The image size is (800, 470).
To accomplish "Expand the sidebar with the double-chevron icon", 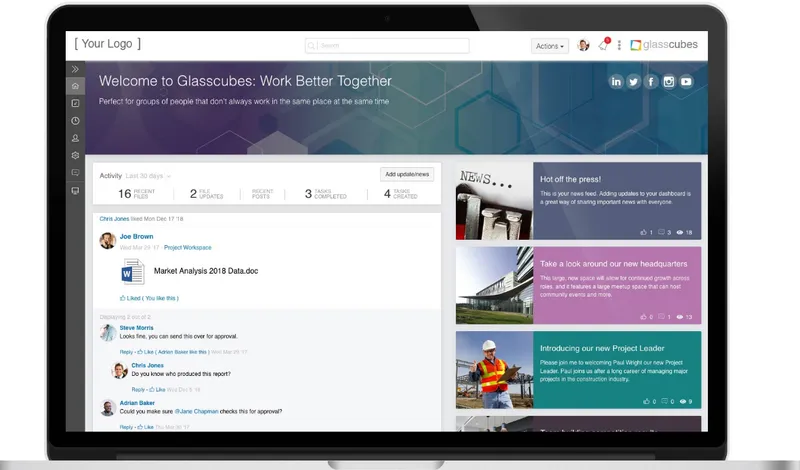I will click(x=75, y=69).
